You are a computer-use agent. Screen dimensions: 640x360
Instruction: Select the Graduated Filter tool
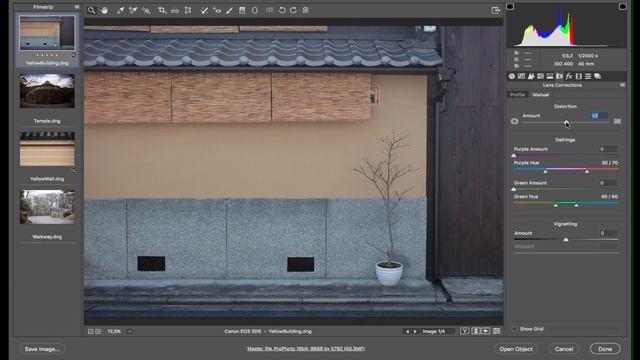(x=242, y=10)
